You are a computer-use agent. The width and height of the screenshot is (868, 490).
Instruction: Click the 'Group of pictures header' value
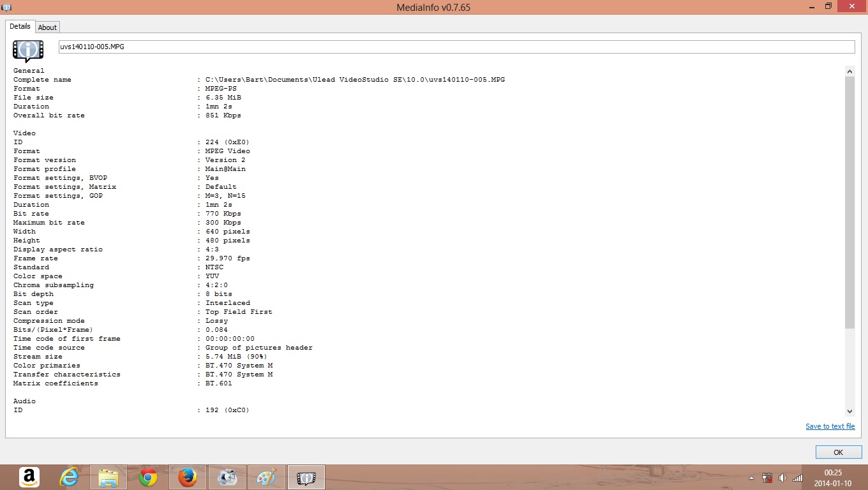tap(259, 348)
